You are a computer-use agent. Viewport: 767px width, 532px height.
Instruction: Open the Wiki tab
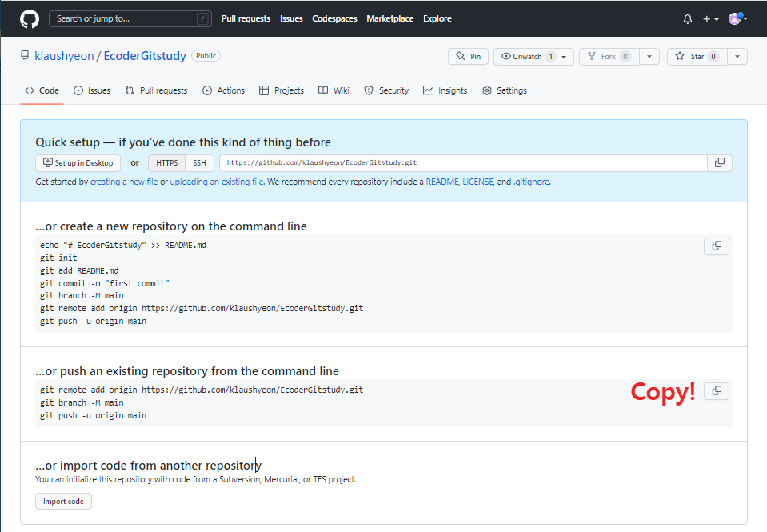coord(334,90)
